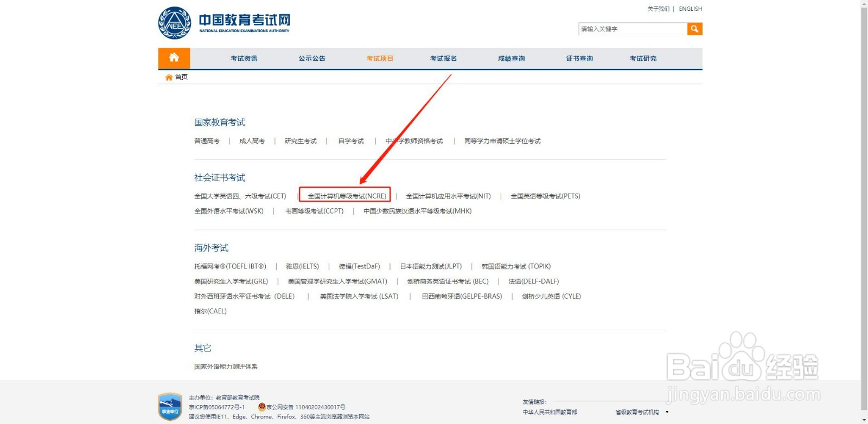Expand the 省级教育考试机构 dropdown
868x424 pixels.
642,412
